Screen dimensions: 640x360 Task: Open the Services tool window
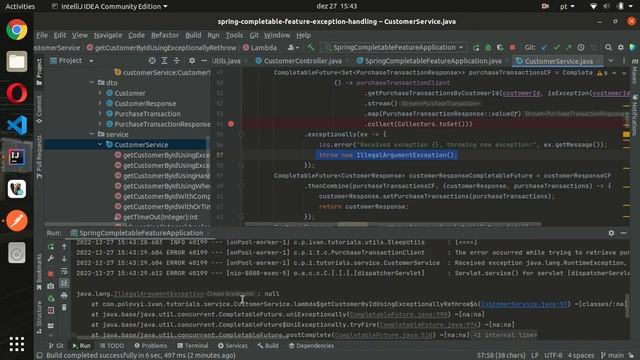[233, 346]
